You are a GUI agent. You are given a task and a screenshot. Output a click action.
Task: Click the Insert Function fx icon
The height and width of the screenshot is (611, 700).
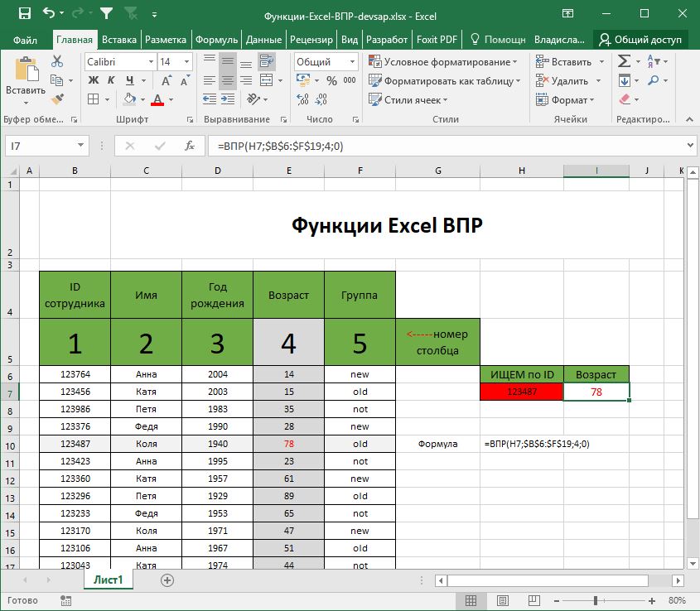tap(190, 146)
